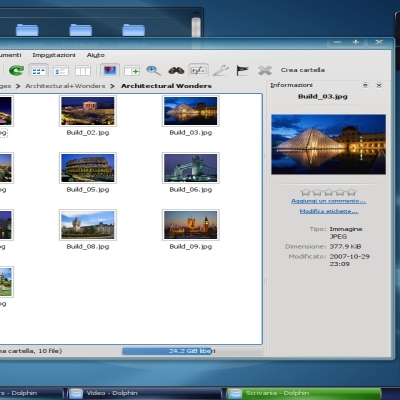The width and height of the screenshot is (400, 400).
Task: Select the Build_03.jpg pyramid thumbnail
Action: (191, 111)
